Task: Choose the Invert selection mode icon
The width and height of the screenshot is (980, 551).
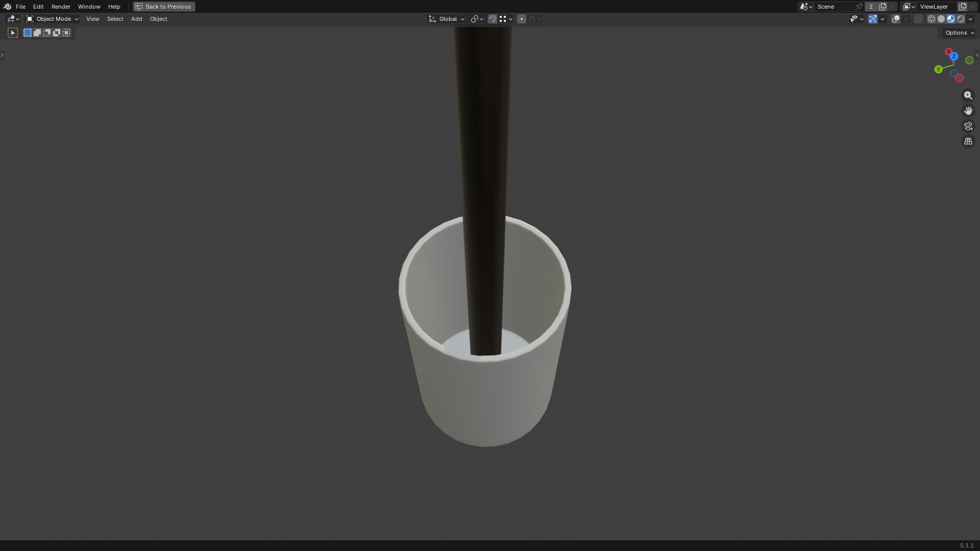Action: [x=57, y=33]
